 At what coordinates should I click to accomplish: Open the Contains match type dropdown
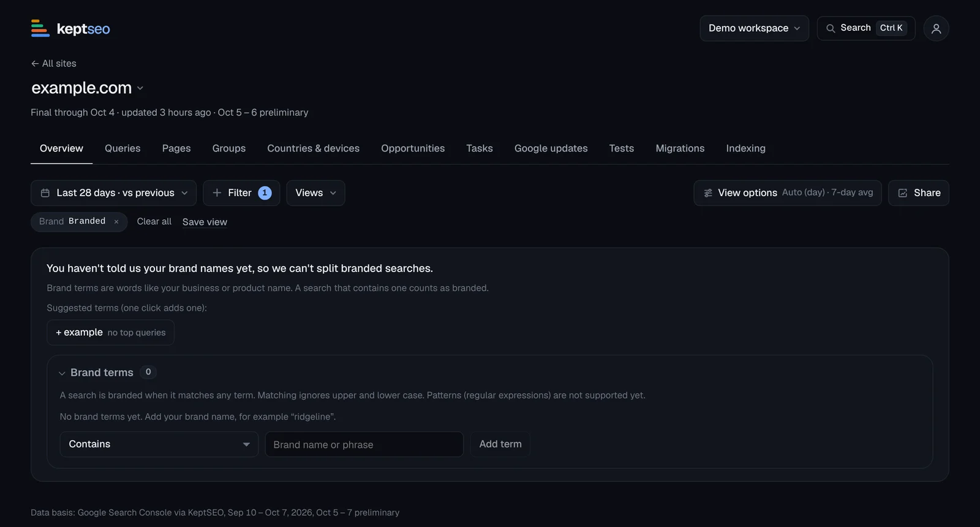(x=159, y=444)
